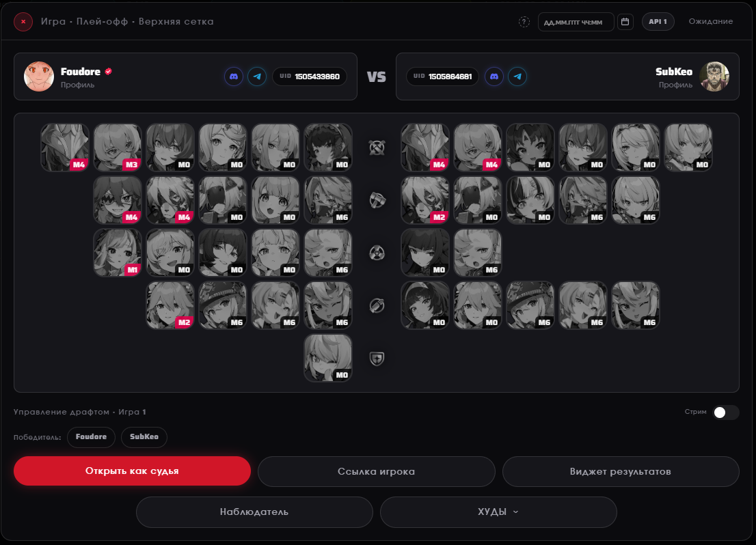This screenshot has width=756, height=545.
Task: Click the Победитель: label
Action: (x=37, y=438)
